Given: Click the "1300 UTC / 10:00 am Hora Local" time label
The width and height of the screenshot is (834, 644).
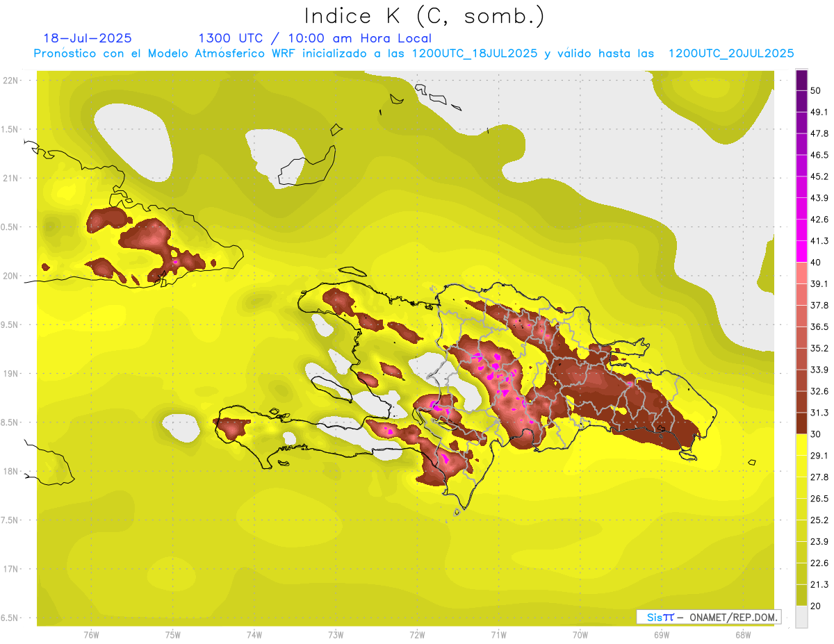Looking at the screenshot, I should pyautogui.click(x=315, y=38).
